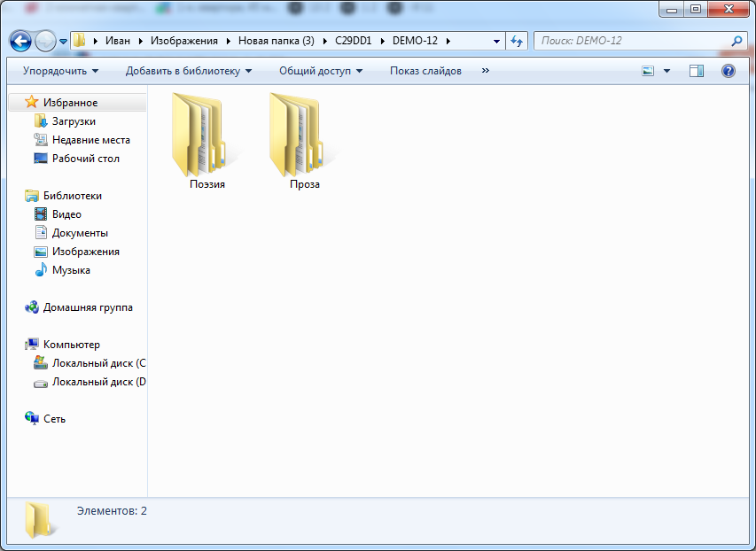The width and height of the screenshot is (756, 551).
Task: Click the Музыка note icon
Action: 41,270
